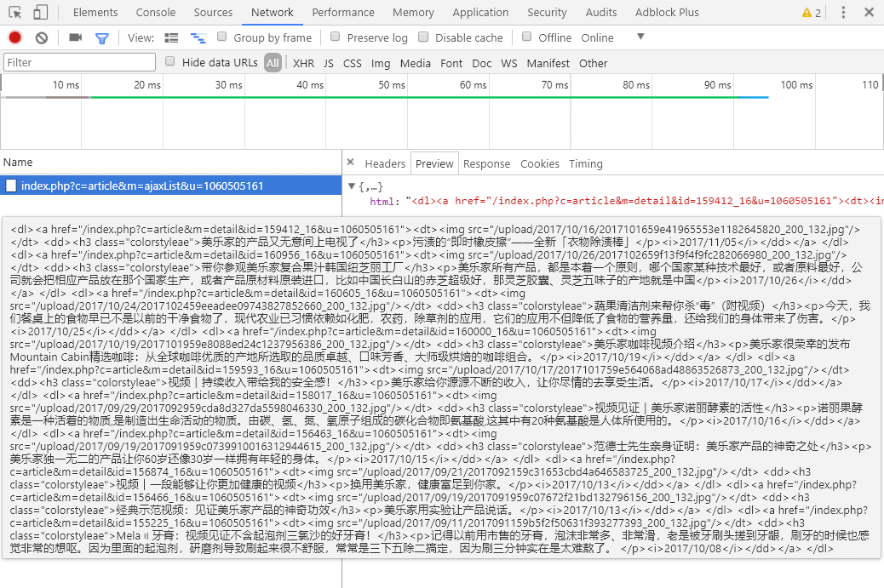Go to the Security tab
Screen dimensions: 884x588
pyautogui.click(x=547, y=13)
